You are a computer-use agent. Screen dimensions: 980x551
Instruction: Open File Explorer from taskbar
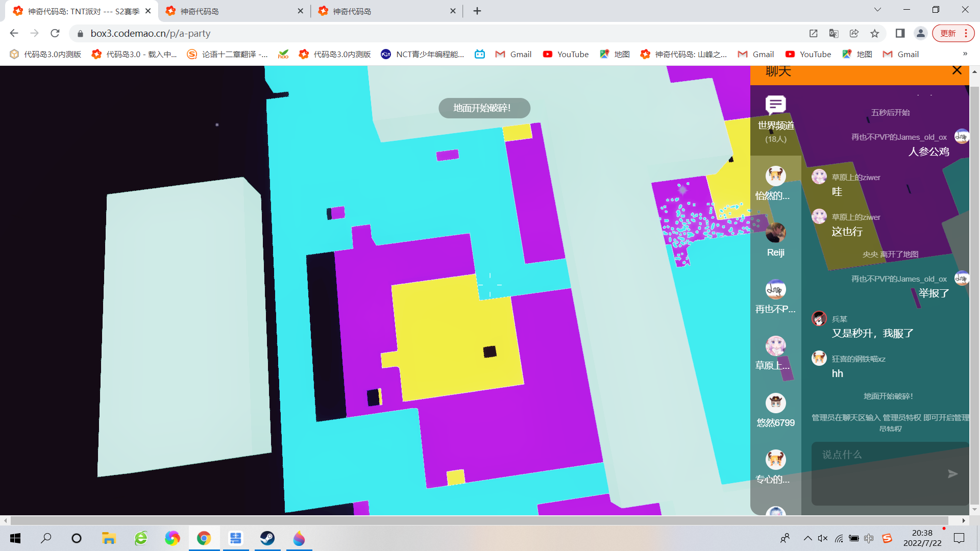[x=109, y=538]
